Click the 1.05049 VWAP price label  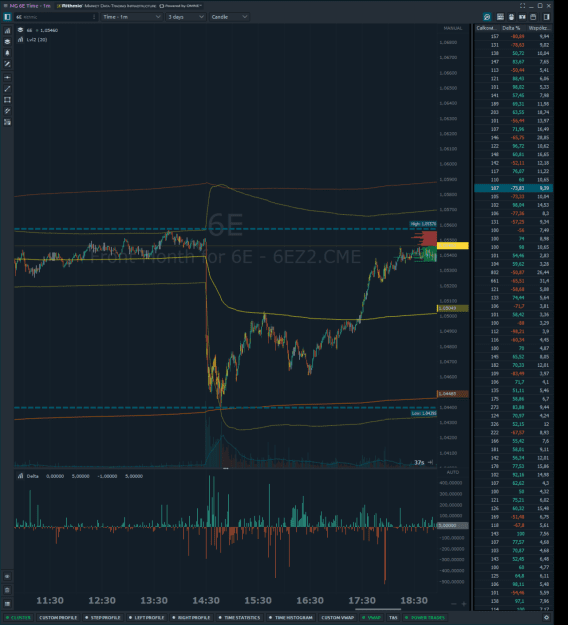pos(453,308)
